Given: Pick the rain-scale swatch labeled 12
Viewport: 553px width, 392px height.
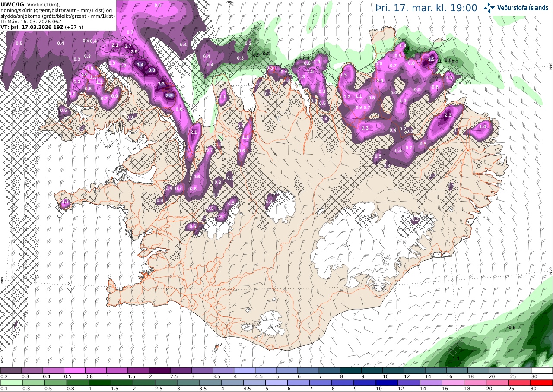Looking at the screenshot, I should tap(409, 383).
